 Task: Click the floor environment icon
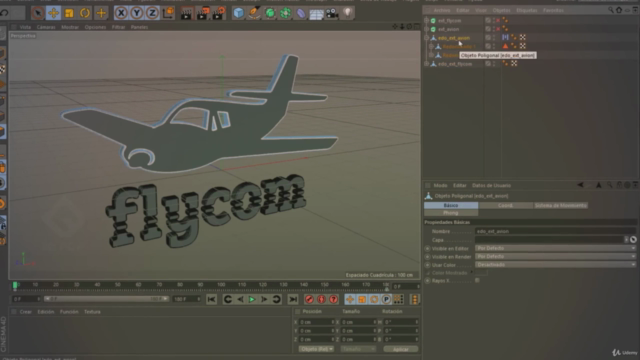coord(316,13)
